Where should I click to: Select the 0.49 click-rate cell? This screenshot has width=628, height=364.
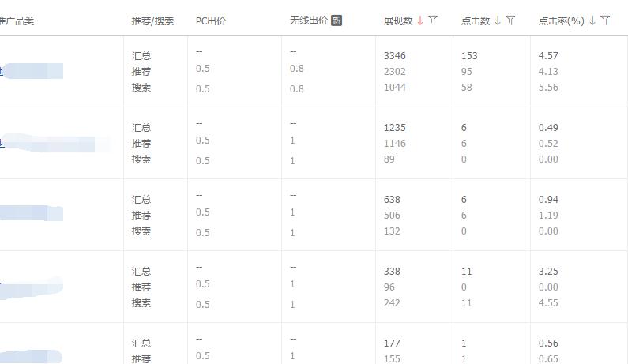tap(548, 128)
